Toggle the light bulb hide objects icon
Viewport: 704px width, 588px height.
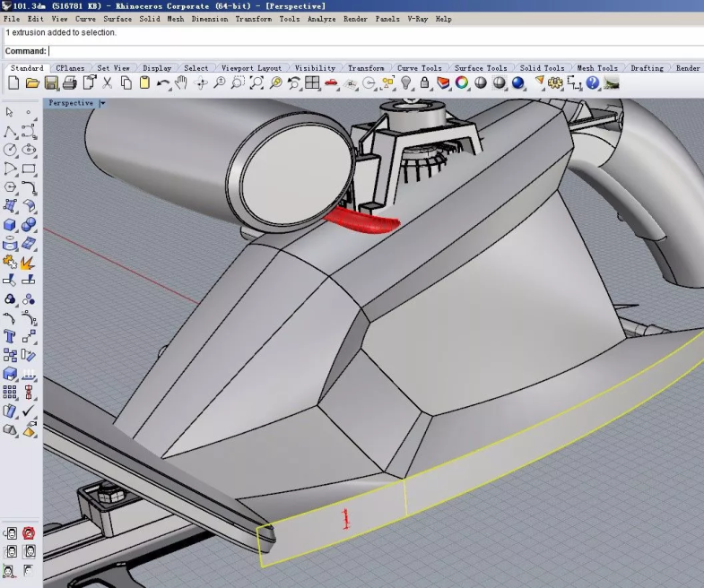pyautogui.click(x=406, y=82)
